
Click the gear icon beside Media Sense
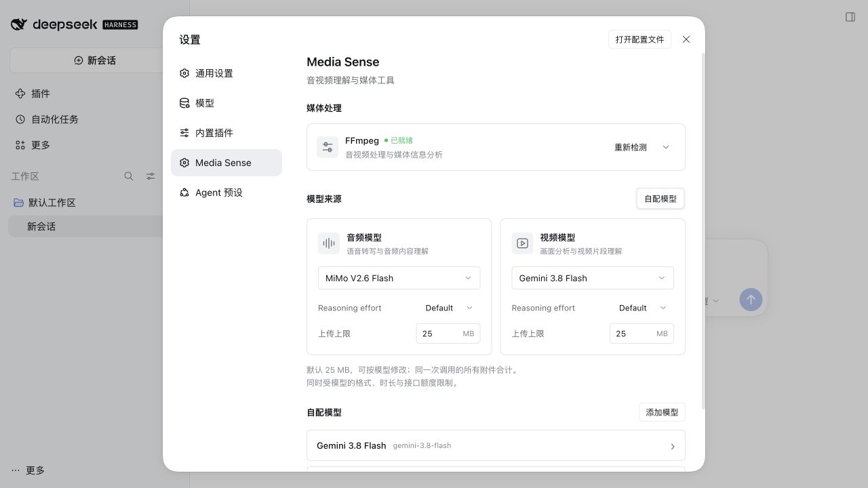[x=184, y=163]
